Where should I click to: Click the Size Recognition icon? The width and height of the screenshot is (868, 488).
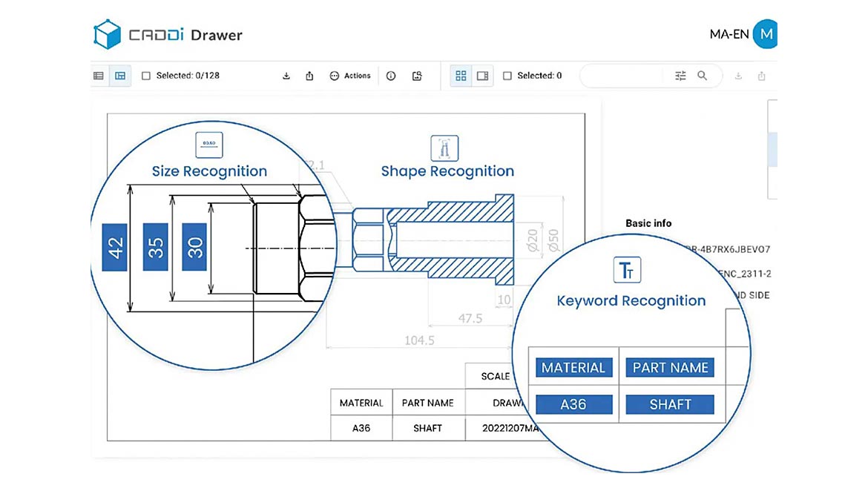coord(209,145)
